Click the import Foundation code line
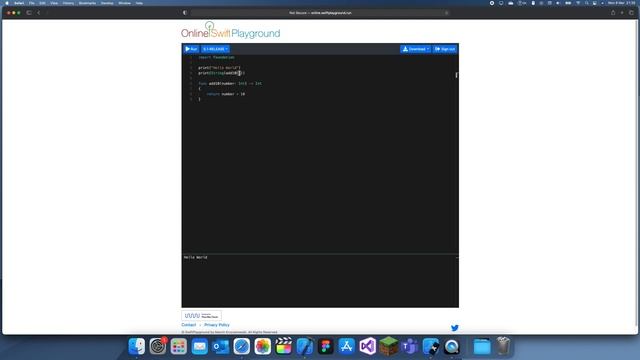 tap(216, 58)
